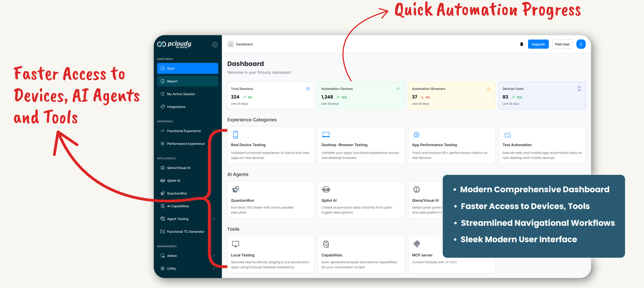Screen dimensions: 644x288
Task: Expand the Functional Experience submenu
Action: [214, 131]
